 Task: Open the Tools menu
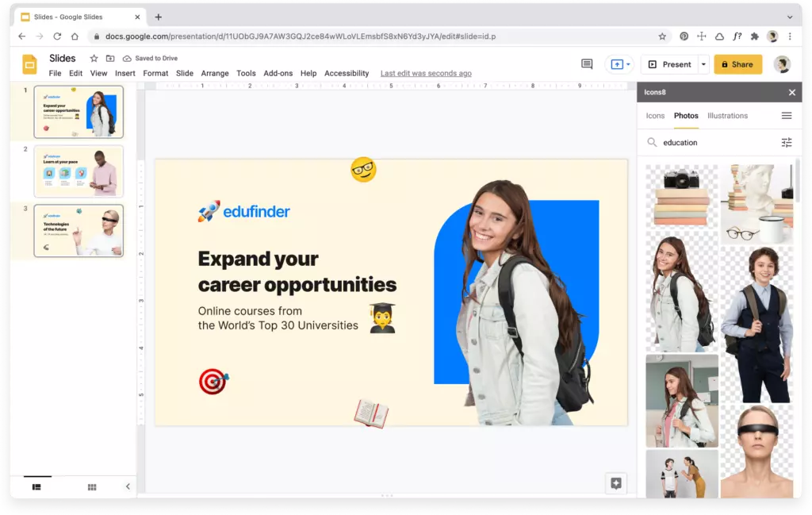[246, 74]
